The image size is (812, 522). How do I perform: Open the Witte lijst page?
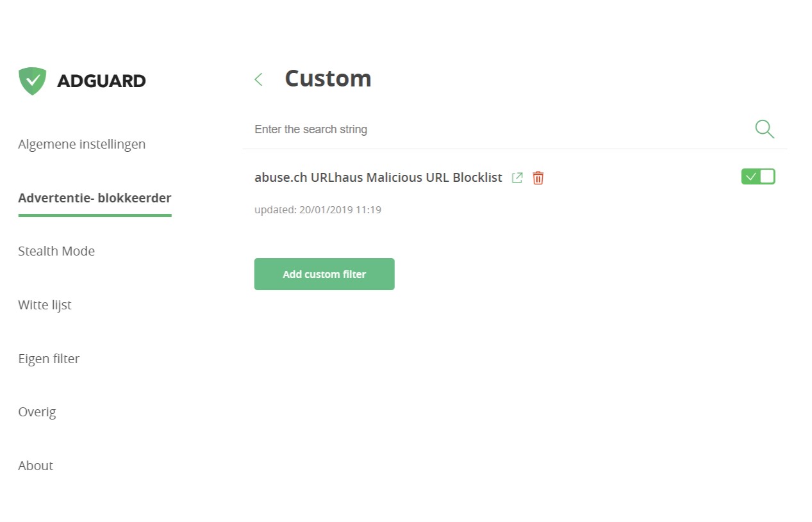[45, 305]
